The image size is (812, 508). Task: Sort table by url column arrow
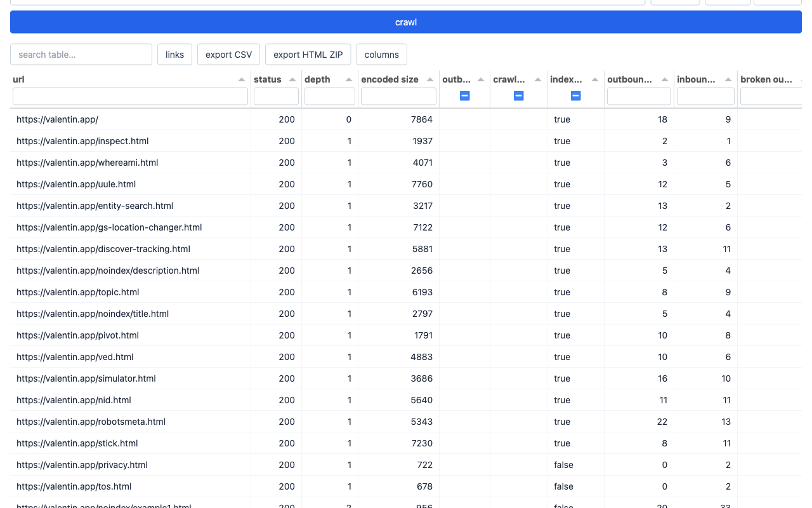pos(242,79)
